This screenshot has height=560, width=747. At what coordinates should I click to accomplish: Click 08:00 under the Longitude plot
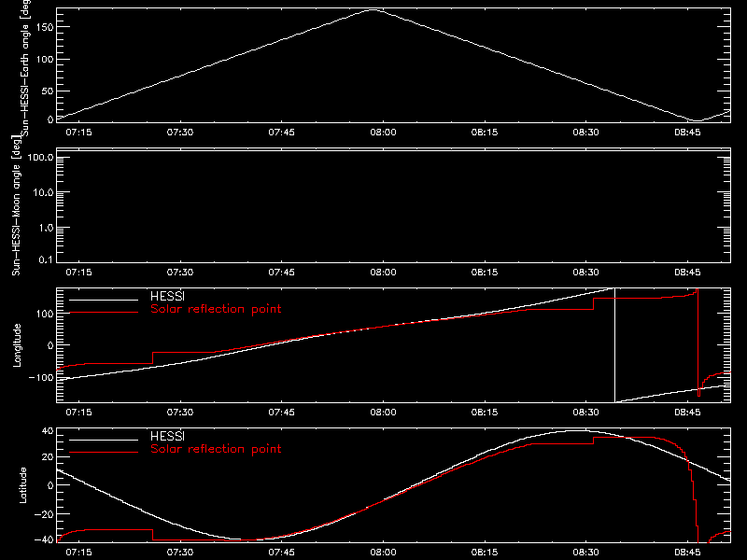coord(383,413)
